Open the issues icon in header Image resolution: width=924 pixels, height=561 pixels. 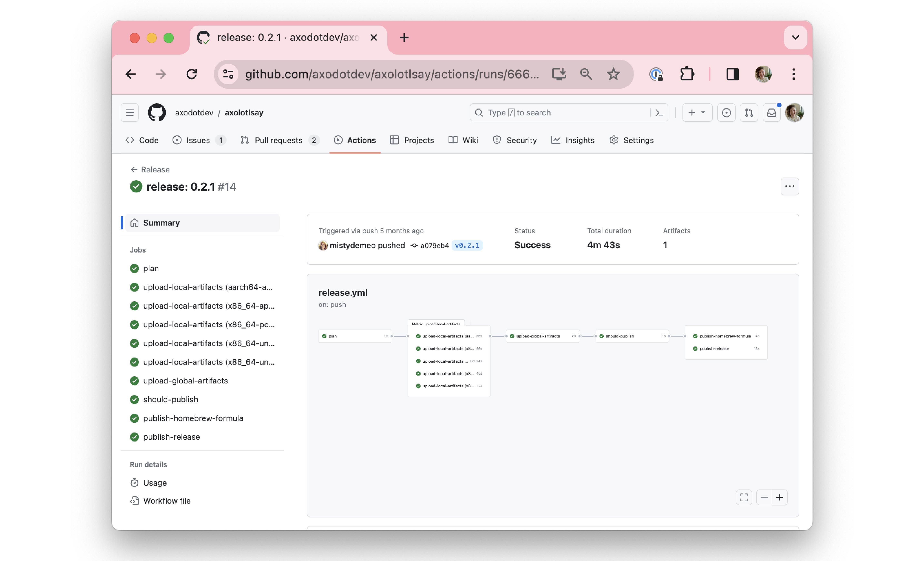tap(726, 113)
